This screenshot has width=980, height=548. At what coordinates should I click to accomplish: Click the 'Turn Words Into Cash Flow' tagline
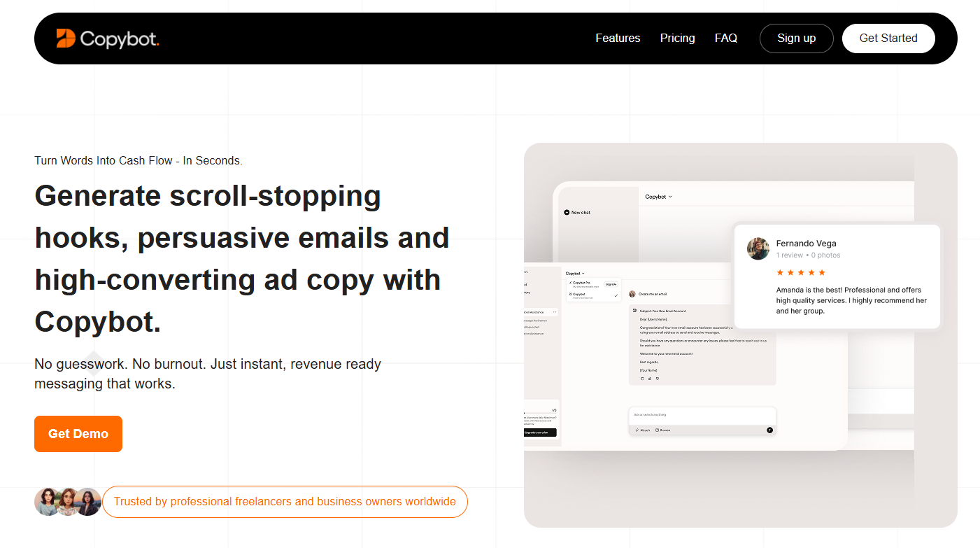tap(139, 160)
